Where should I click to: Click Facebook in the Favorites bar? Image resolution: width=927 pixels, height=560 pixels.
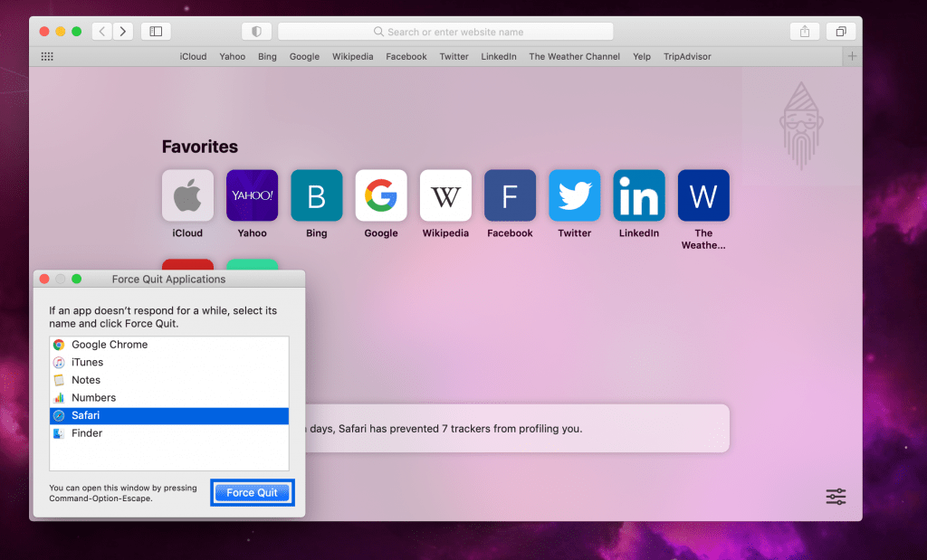[x=406, y=57]
